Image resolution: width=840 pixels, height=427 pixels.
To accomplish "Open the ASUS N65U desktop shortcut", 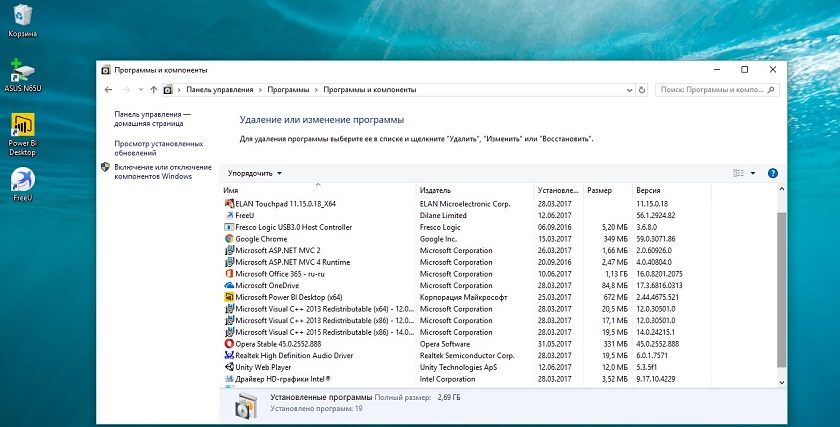I will (22, 75).
